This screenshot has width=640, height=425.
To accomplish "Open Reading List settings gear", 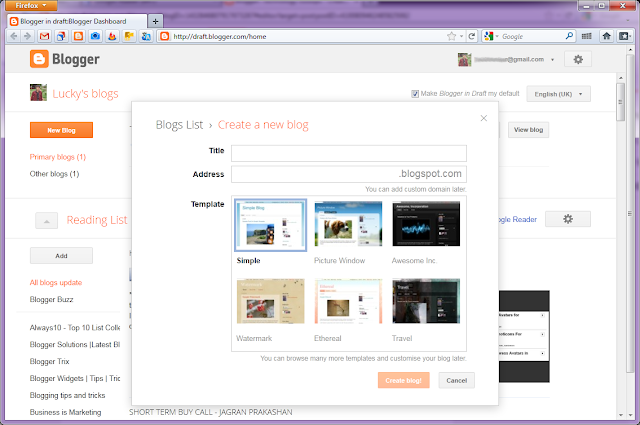I will coord(568,219).
